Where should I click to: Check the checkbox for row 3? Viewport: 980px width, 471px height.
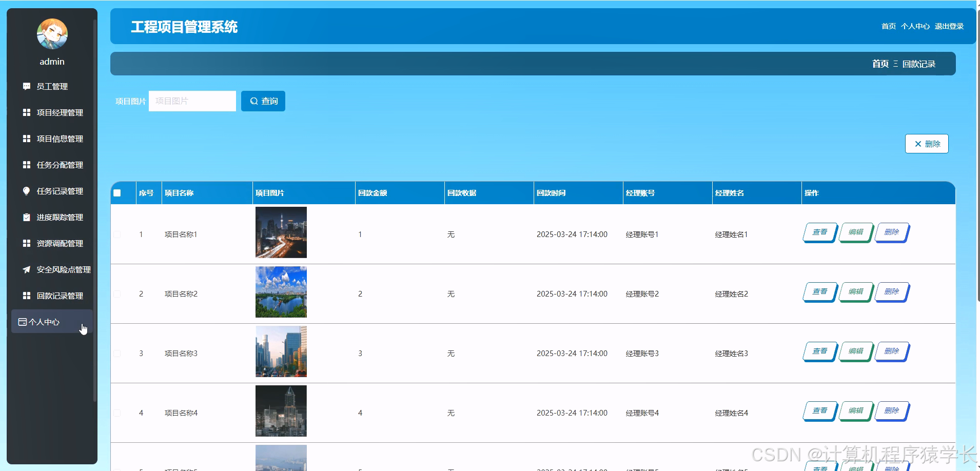tap(117, 354)
